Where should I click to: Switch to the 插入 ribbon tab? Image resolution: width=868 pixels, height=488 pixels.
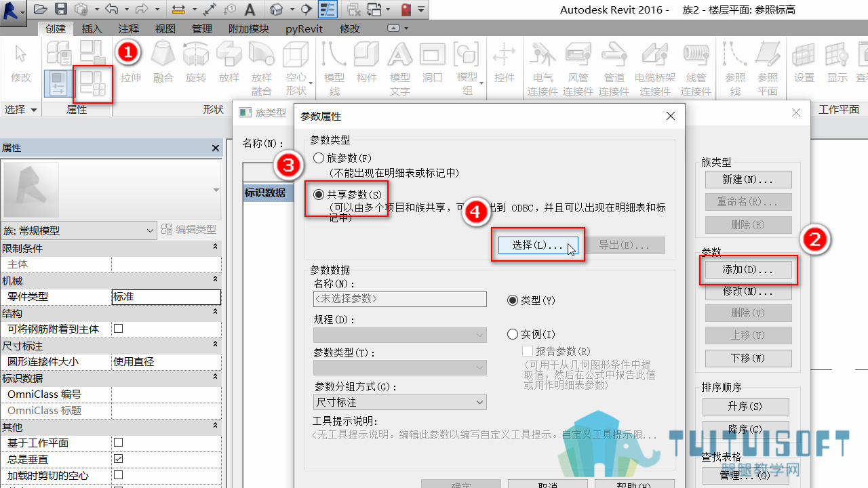pyautogui.click(x=92, y=28)
